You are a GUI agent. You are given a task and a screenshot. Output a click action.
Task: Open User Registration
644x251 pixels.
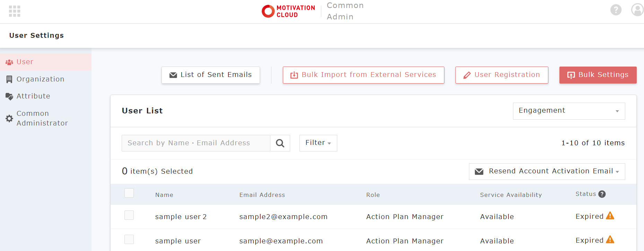point(502,75)
